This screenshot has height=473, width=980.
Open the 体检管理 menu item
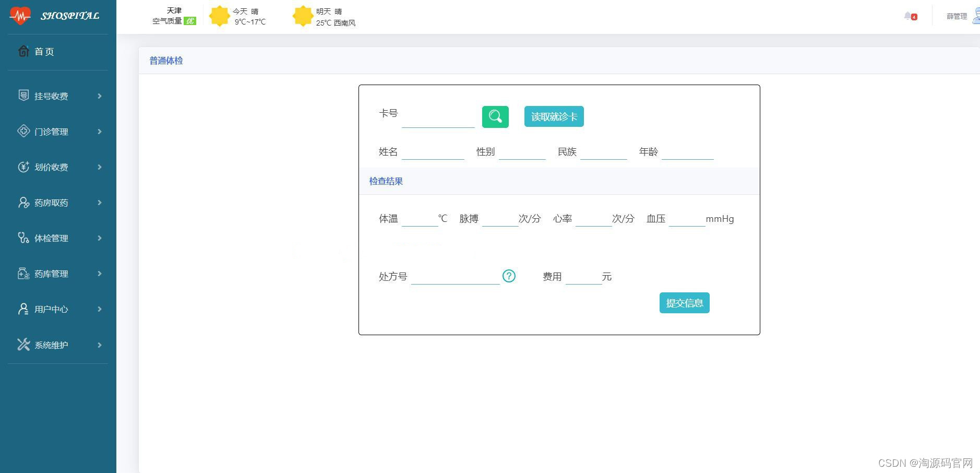[x=58, y=238]
